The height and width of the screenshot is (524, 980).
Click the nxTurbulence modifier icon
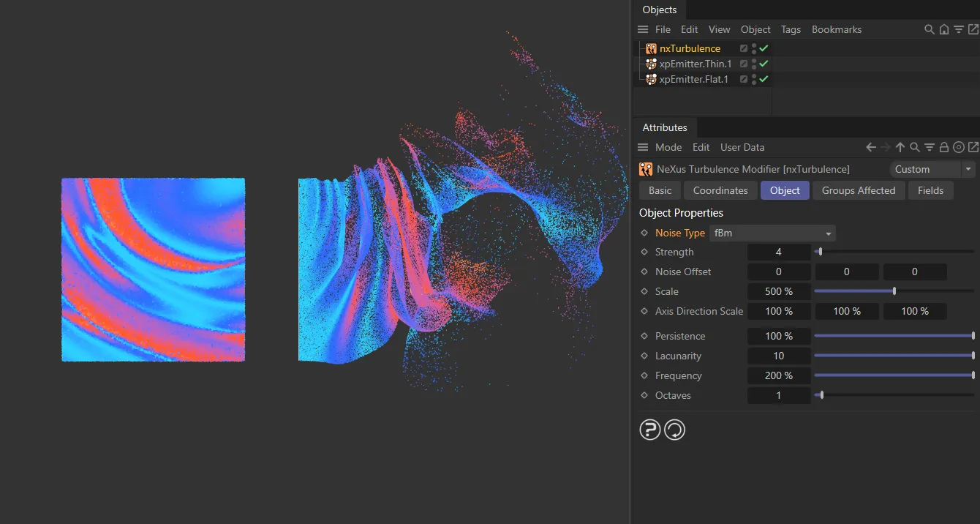pyautogui.click(x=650, y=48)
